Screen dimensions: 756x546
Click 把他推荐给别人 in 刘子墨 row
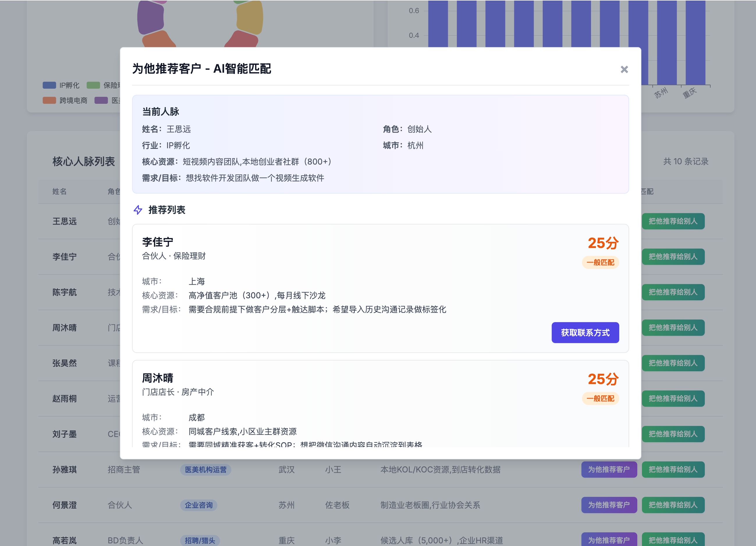coord(673,434)
